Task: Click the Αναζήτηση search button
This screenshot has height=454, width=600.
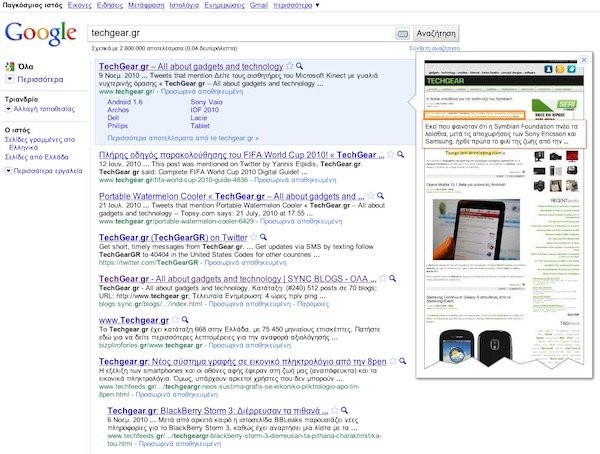Action: point(436,33)
